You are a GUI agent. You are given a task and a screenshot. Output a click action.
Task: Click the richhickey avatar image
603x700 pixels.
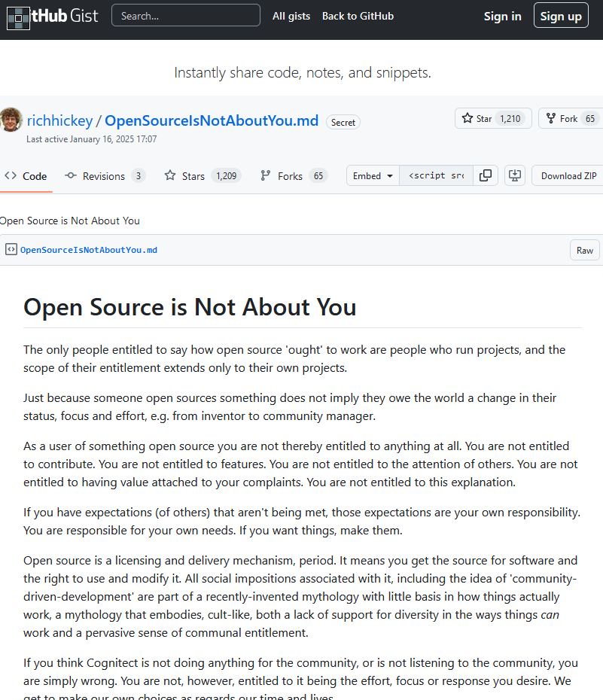(x=11, y=120)
